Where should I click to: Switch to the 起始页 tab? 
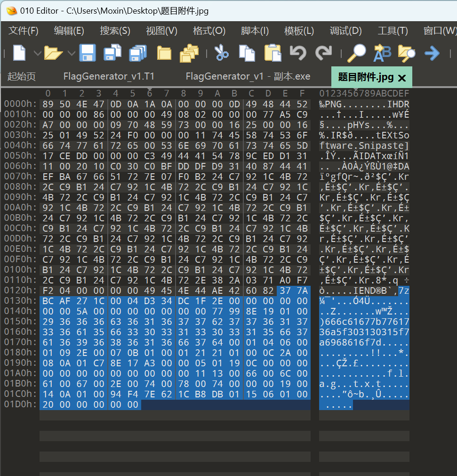coord(22,76)
